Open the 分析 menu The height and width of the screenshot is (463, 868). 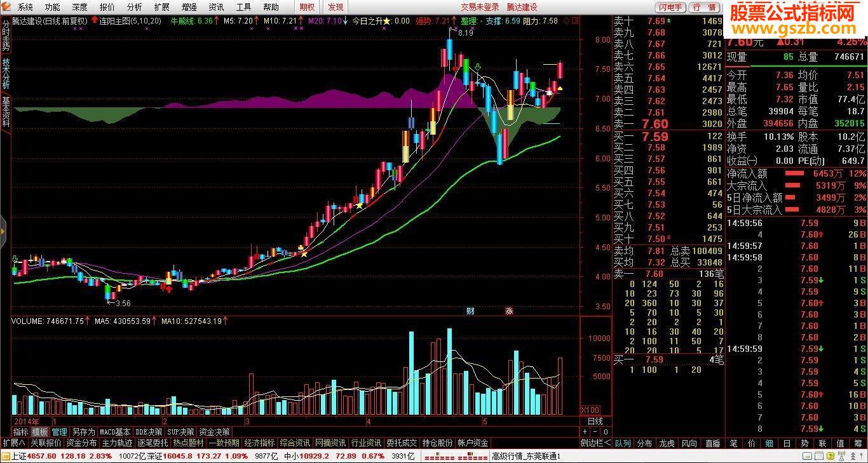pos(134,7)
